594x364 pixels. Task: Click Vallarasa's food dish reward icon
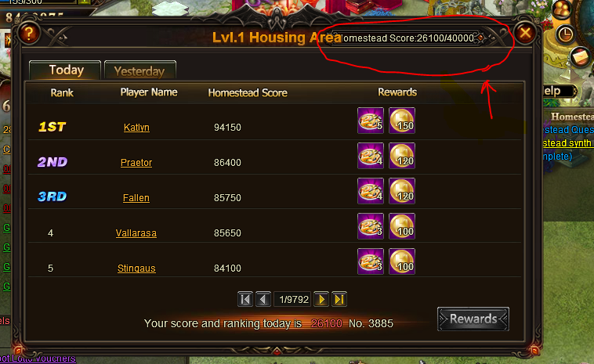[371, 226]
